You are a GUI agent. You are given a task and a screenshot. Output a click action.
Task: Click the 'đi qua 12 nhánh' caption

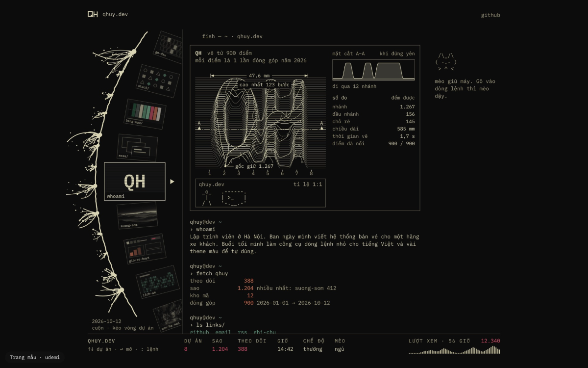354,86
